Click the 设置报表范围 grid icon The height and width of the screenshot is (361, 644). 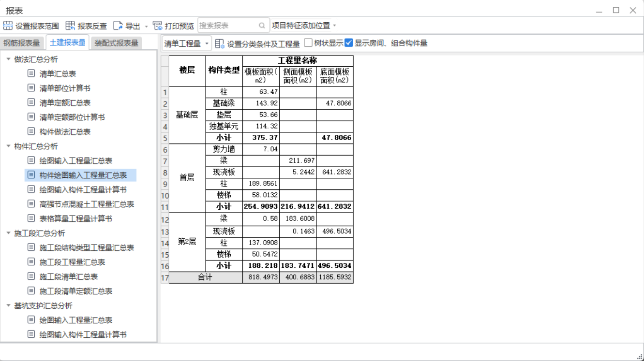(8, 26)
